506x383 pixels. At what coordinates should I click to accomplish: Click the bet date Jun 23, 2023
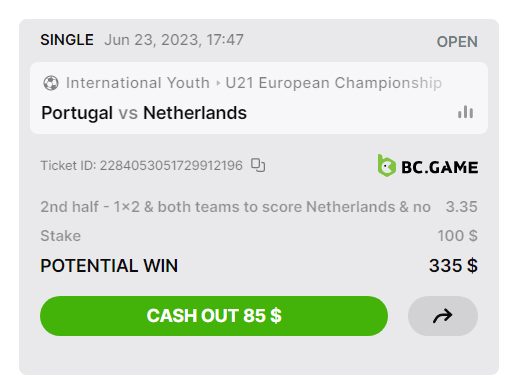pyautogui.click(x=153, y=40)
